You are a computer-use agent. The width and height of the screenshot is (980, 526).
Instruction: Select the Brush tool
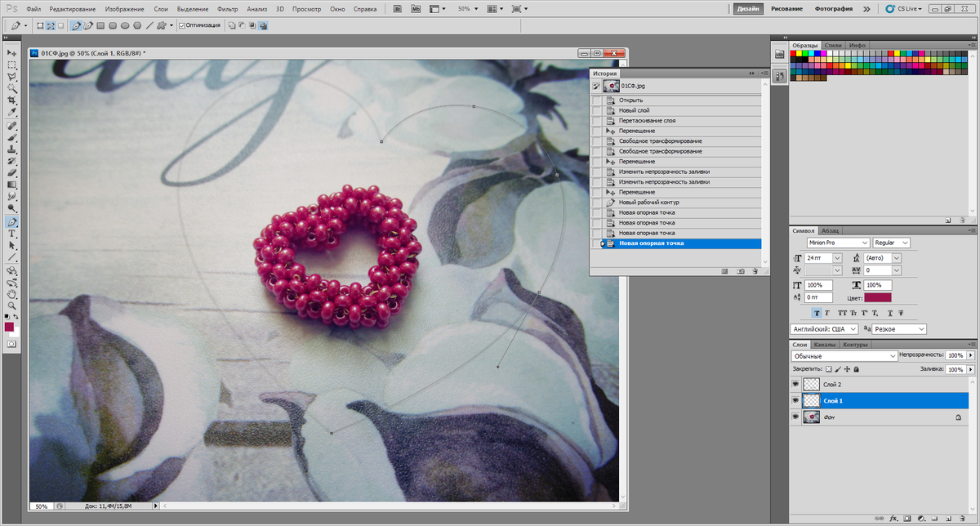pyautogui.click(x=11, y=138)
